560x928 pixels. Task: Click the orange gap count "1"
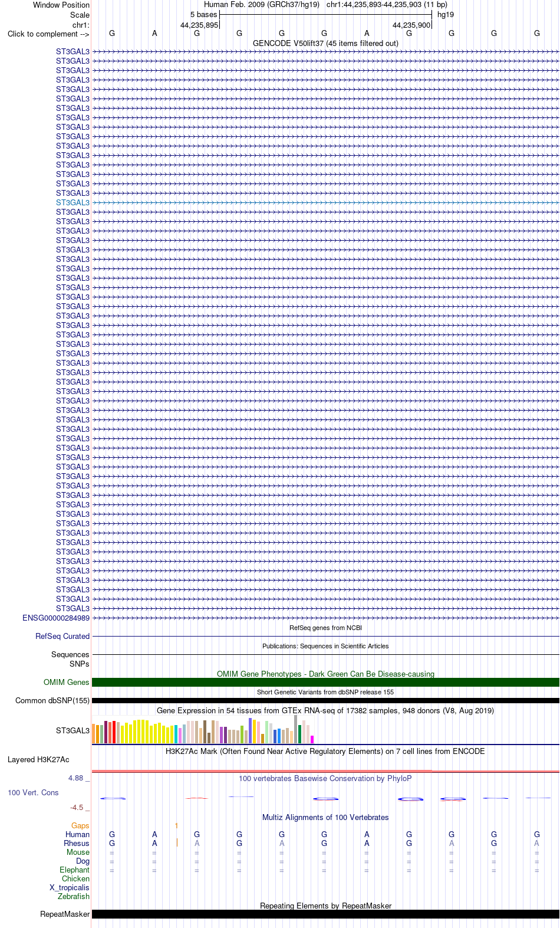176,825
